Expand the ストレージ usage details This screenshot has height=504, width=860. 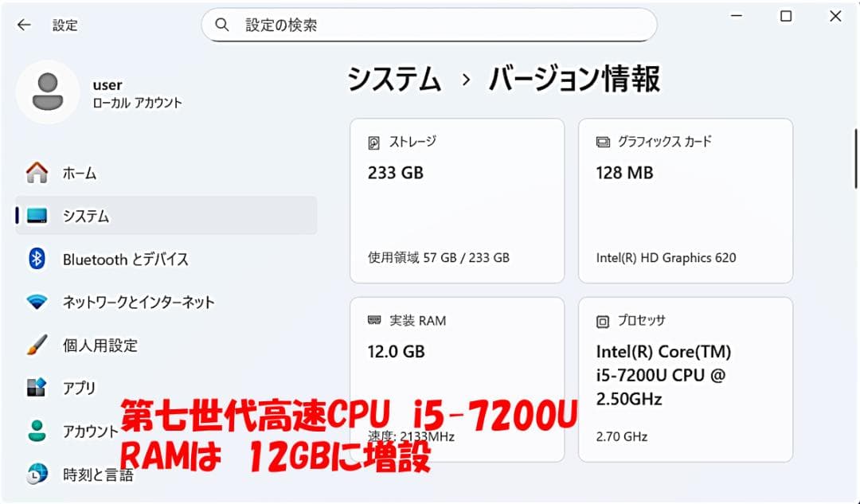coord(456,201)
